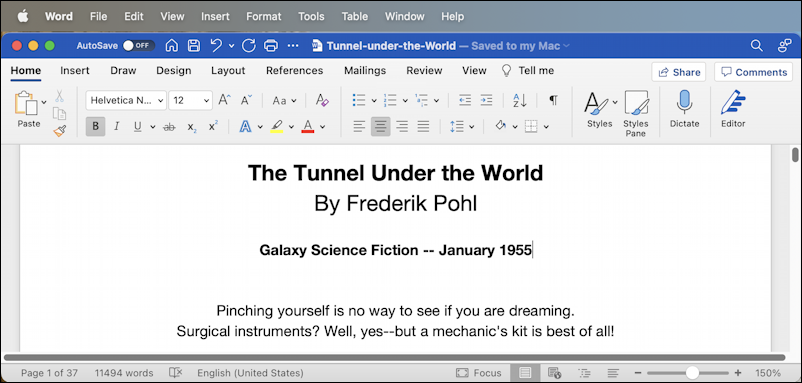This screenshot has width=802, height=383.
Task: Switch to Insert ribbon tab
Action: (75, 71)
